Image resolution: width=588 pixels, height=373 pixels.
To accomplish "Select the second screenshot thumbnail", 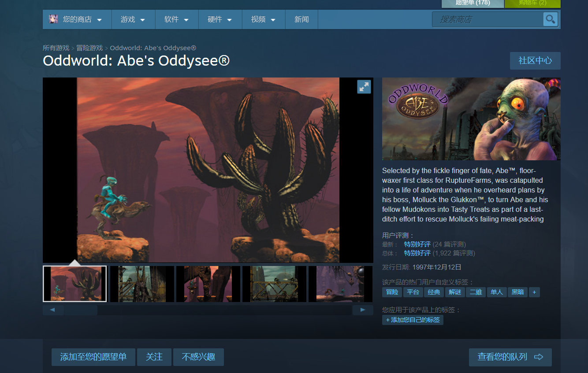I will [141, 284].
